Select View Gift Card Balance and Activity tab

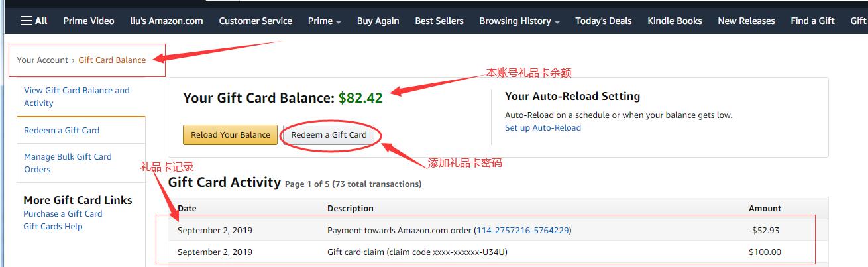[77, 97]
